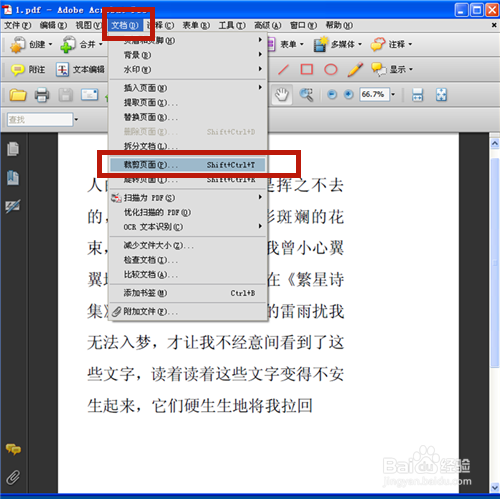Expand the Forms (表单) toolbar dropdown
This screenshot has width=500, height=499.
coord(301,44)
